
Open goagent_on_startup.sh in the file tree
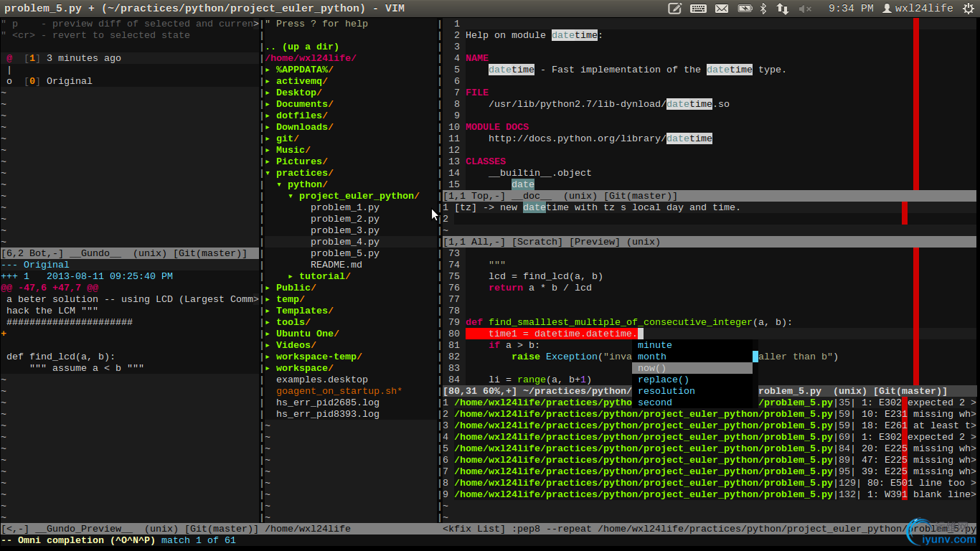(339, 391)
